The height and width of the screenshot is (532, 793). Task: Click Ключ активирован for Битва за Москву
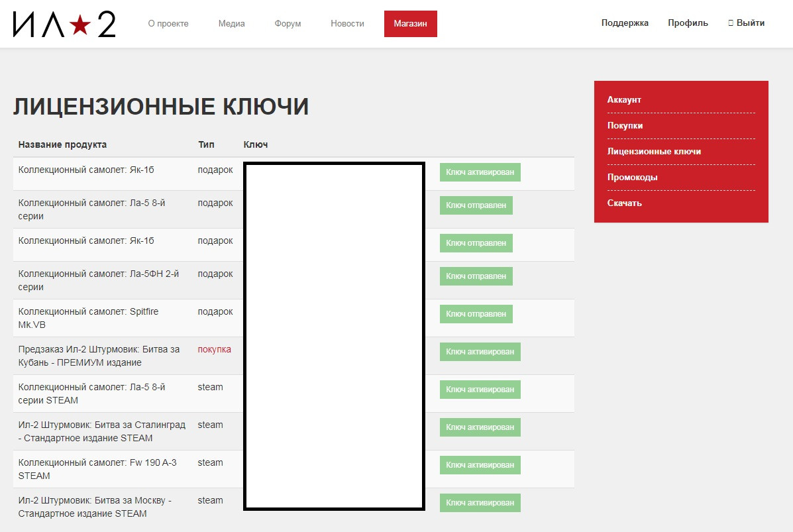(x=480, y=503)
